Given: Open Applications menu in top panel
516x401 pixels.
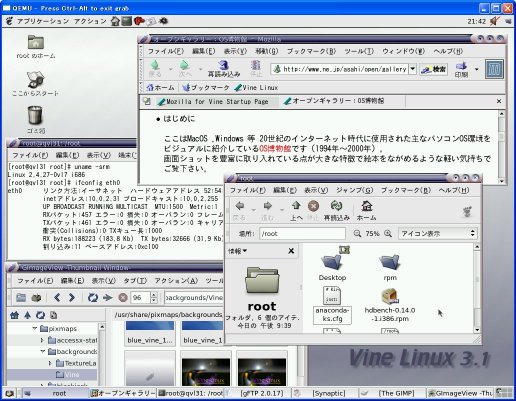Looking at the screenshot, I should click(x=43, y=21).
